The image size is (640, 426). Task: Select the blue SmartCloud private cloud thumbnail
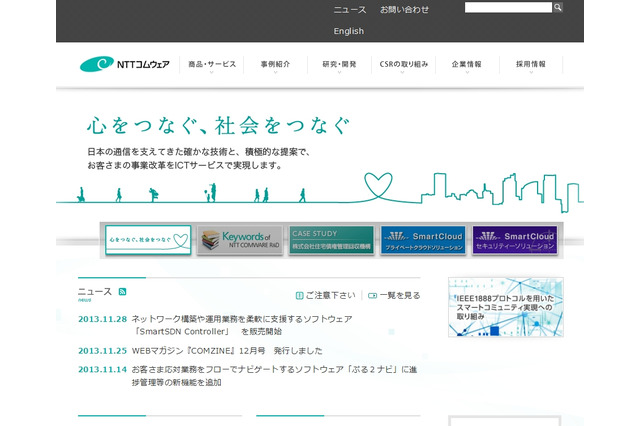click(423, 240)
